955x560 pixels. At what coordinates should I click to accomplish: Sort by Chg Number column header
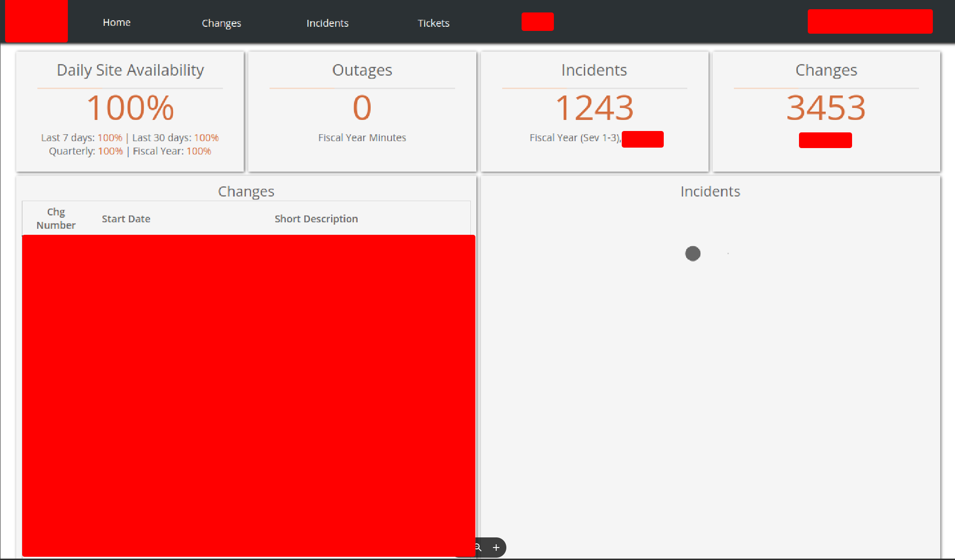(x=56, y=219)
